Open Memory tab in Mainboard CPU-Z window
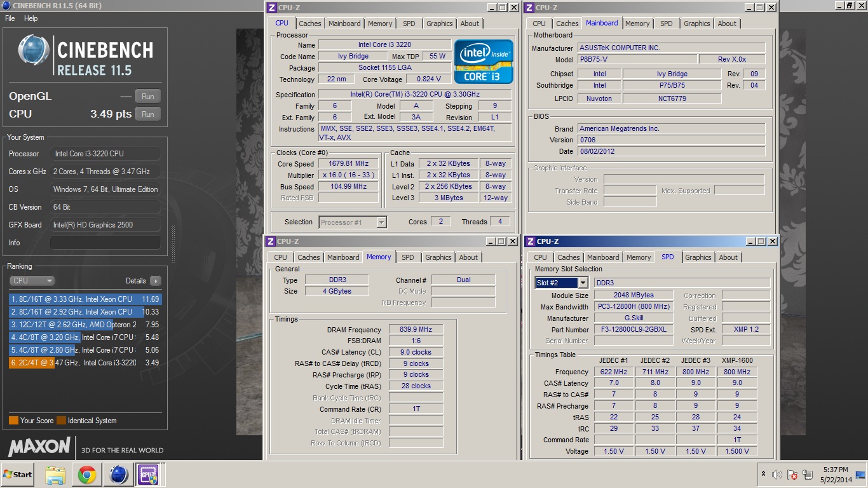Screen dimensions: 868x488 click(637, 24)
